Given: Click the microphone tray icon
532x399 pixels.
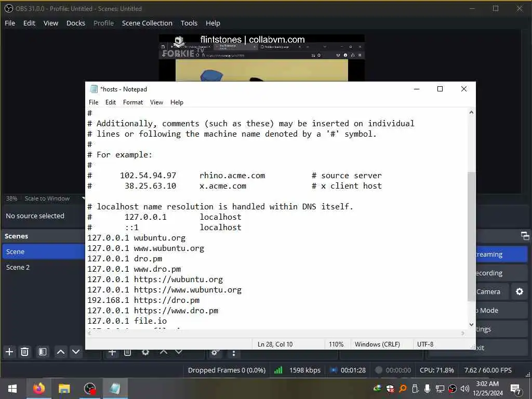Looking at the screenshot, I should 427,389.
